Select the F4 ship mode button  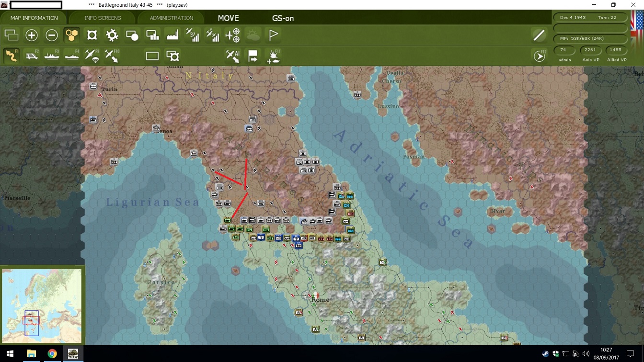pyautogui.click(x=72, y=56)
